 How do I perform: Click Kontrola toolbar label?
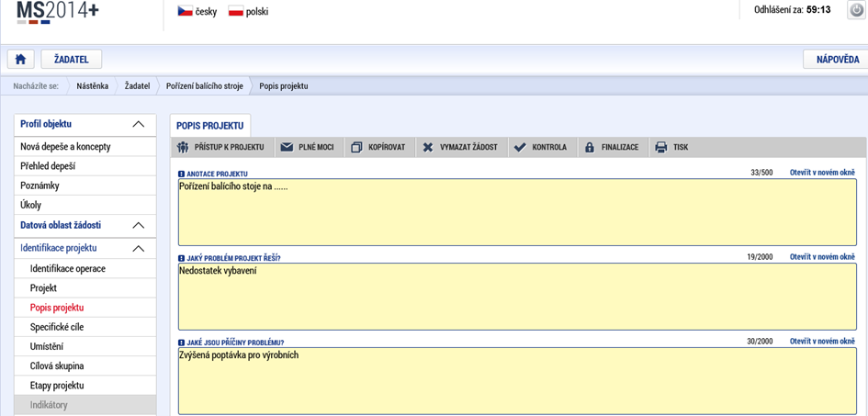[549, 147]
